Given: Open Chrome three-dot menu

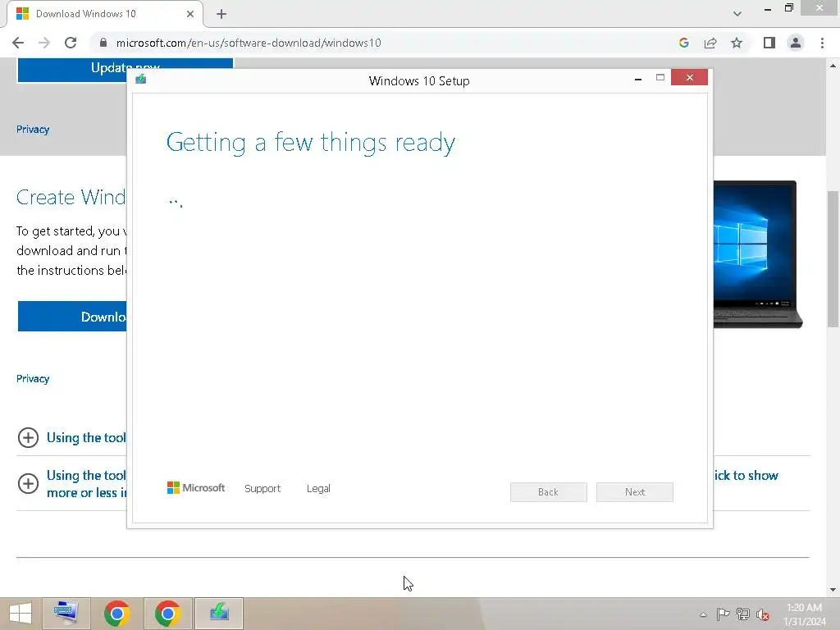Looking at the screenshot, I should 822,43.
